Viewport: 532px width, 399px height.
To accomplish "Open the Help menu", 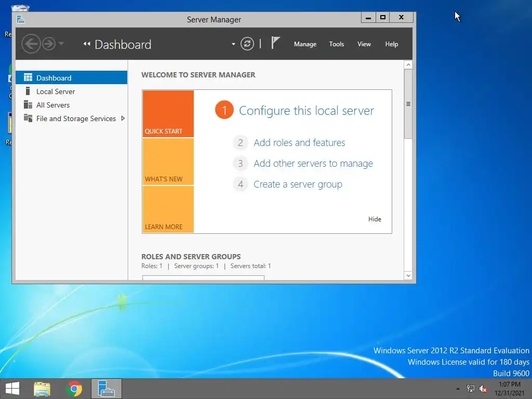I will coord(392,44).
